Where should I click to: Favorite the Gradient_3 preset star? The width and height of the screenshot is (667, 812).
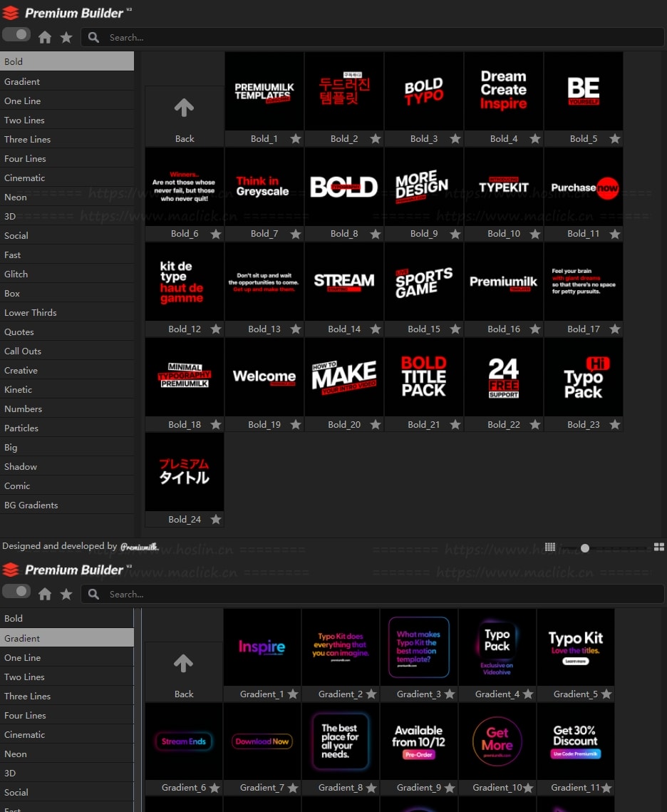click(450, 694)
